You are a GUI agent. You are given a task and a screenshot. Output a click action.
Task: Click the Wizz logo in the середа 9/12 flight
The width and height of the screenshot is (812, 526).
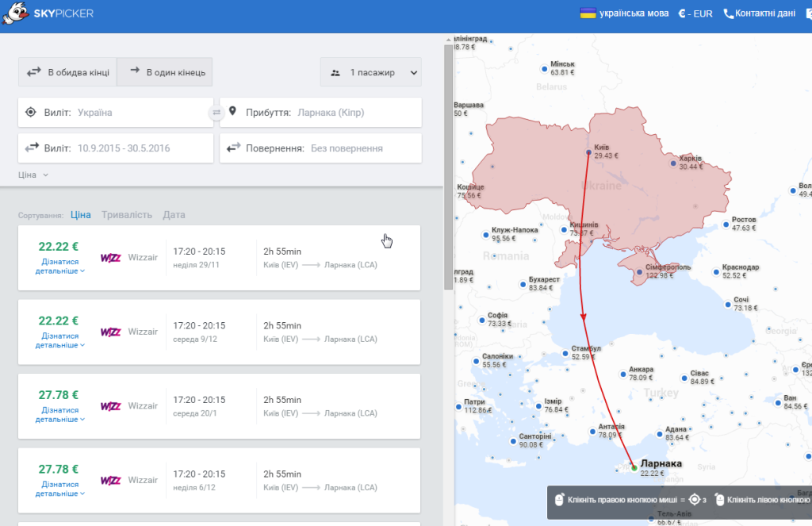(110, 332)
